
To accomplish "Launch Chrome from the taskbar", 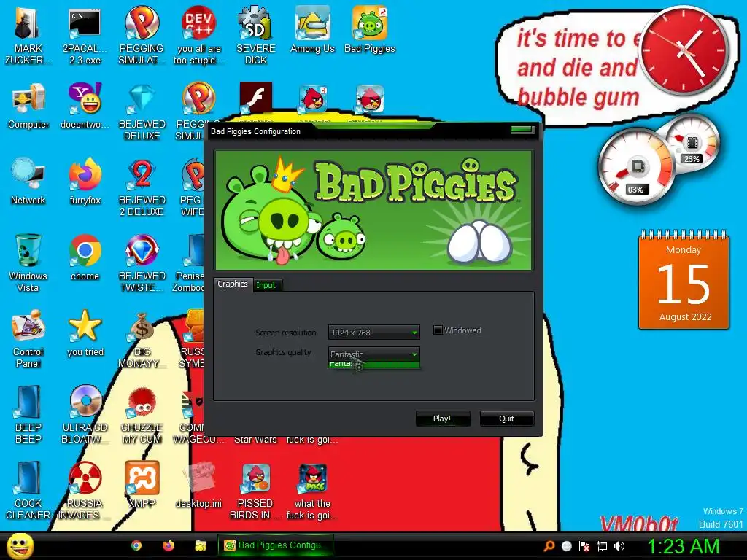I will [x=136, y=545].
